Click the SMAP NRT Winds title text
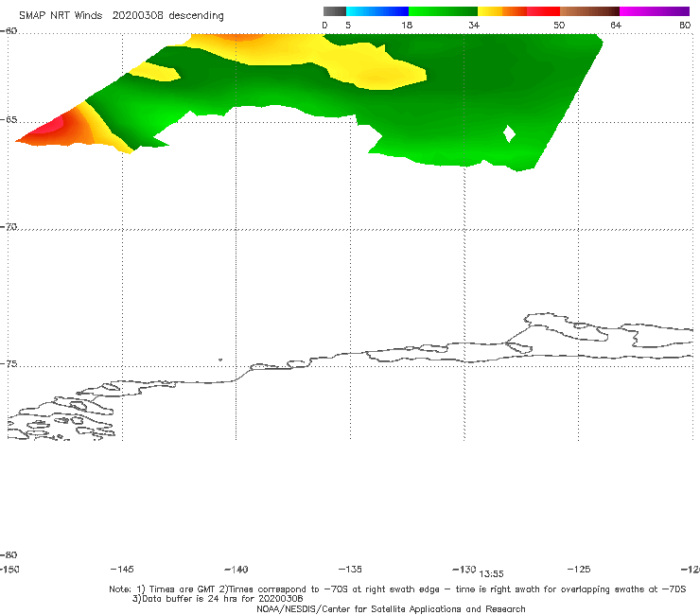The height and width of the screenshot is (615, 700). [61, 15]
